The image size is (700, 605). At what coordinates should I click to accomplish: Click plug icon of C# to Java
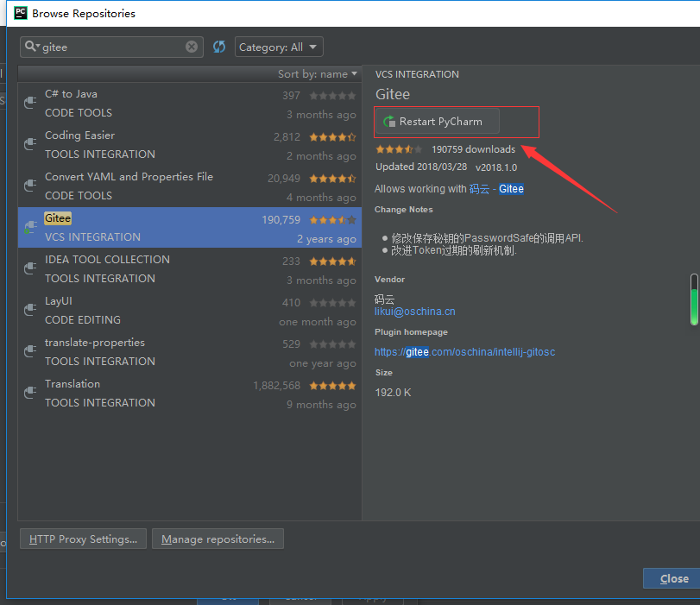tap(30, 103)
